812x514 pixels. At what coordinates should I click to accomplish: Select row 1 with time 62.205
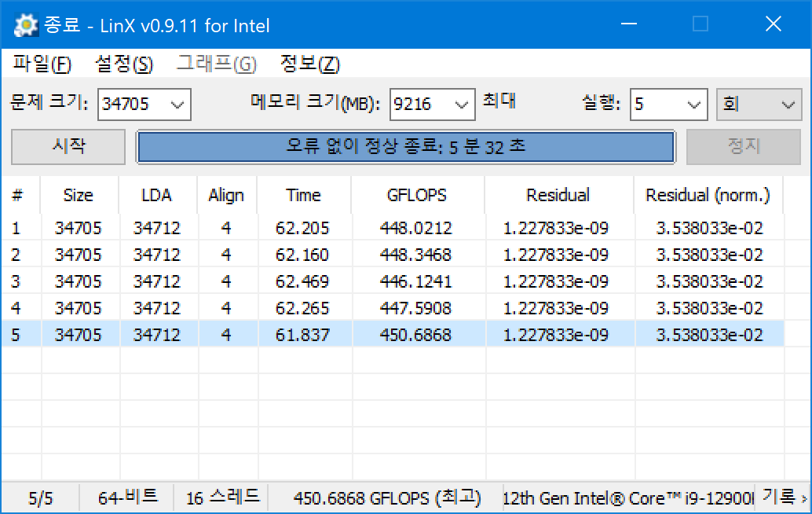pos(393,228)
